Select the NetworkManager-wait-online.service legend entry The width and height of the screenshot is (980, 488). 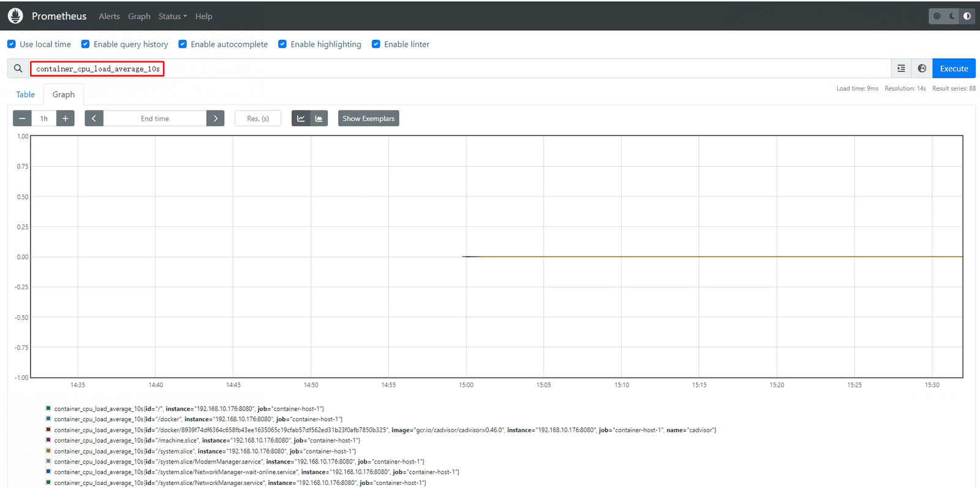pyautogui.click(x=257, y=472)
